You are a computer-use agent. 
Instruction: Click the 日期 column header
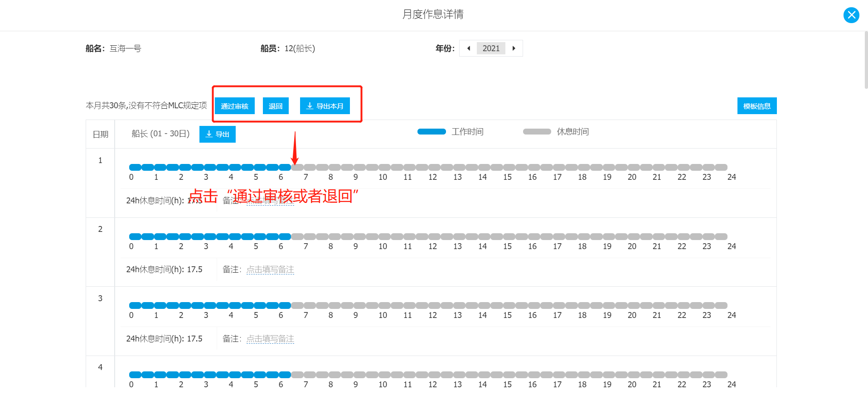[101, 135]
